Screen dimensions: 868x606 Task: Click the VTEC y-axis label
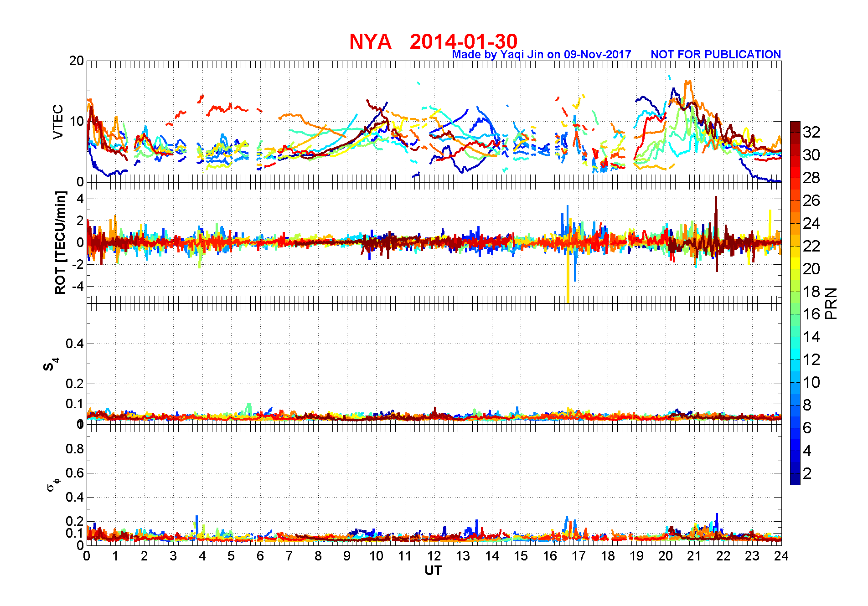pos(58,122)
